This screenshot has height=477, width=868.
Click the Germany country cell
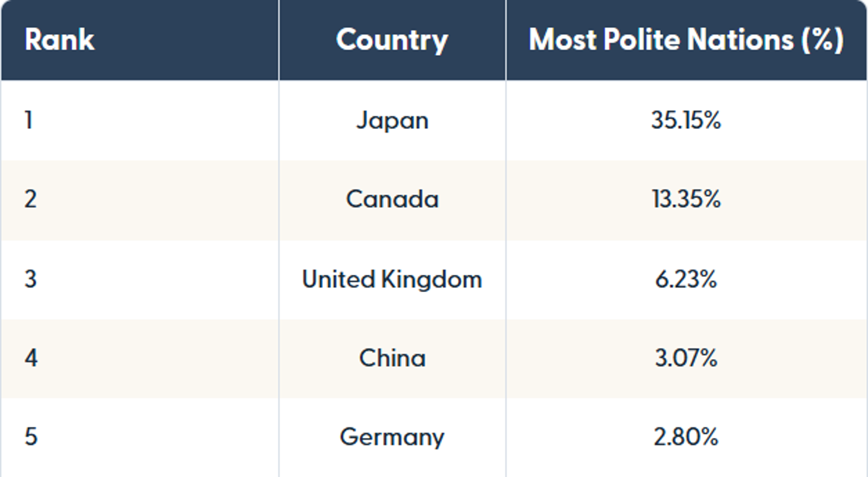(392, 437)
